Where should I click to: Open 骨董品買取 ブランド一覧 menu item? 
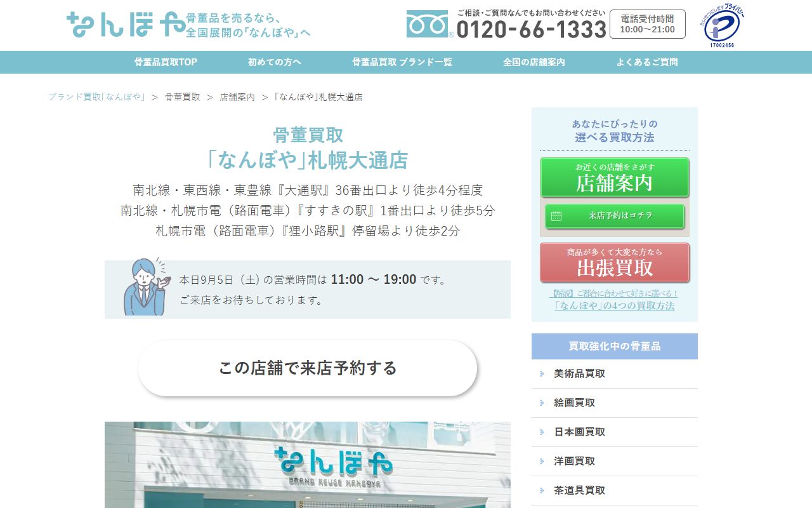(x=402, y=62)
